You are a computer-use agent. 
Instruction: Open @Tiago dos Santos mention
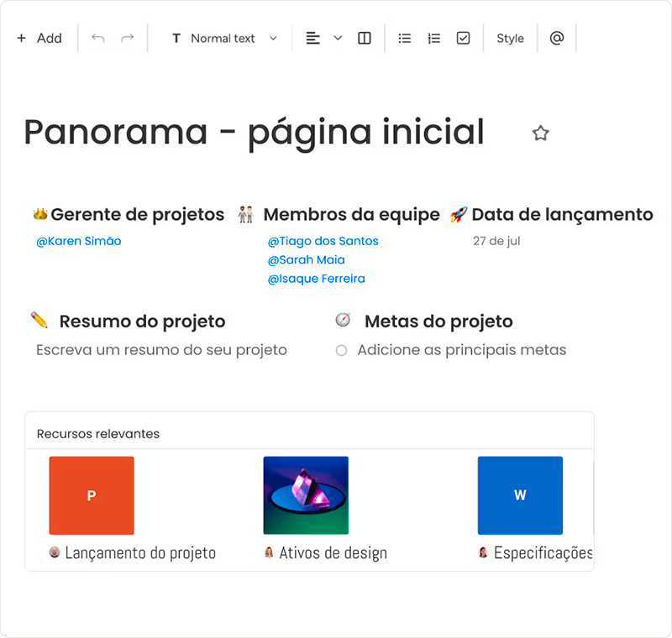coord(323,242)
